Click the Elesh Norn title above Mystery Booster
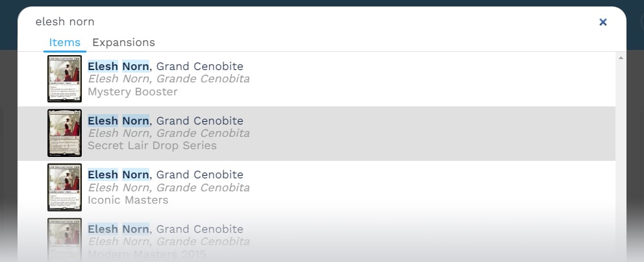 point(166,66)
